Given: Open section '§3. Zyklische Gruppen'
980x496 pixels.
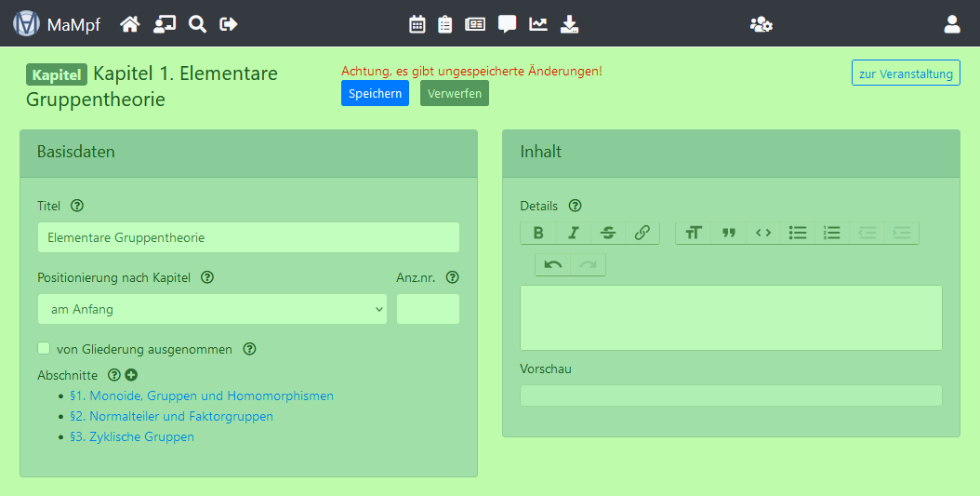Looking at the screenshot, I should click(132, 436).
